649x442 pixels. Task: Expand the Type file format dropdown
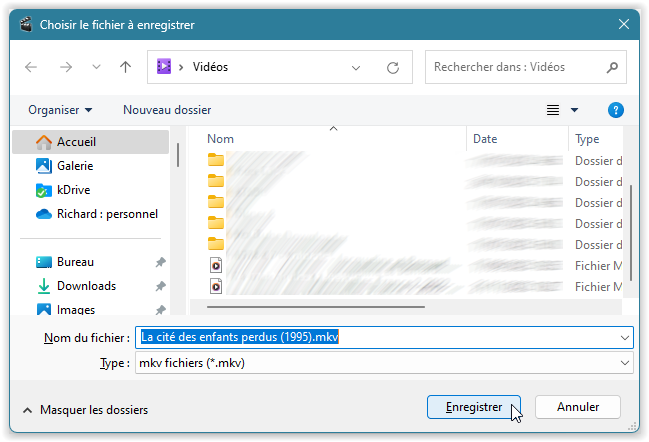[624, 363]
